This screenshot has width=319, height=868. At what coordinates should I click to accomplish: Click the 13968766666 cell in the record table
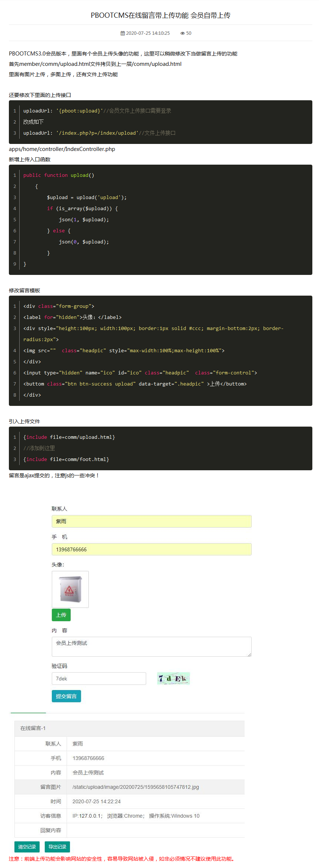(156, 758)
